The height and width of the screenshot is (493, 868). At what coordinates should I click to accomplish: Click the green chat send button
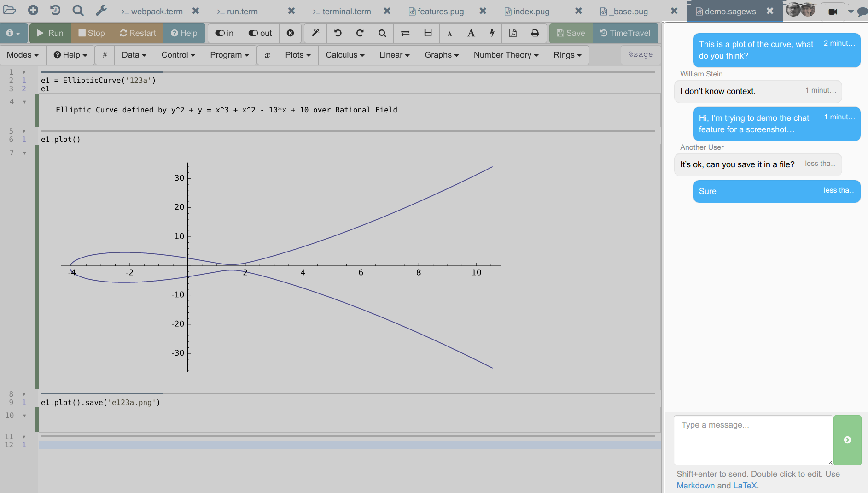point(847,440)
